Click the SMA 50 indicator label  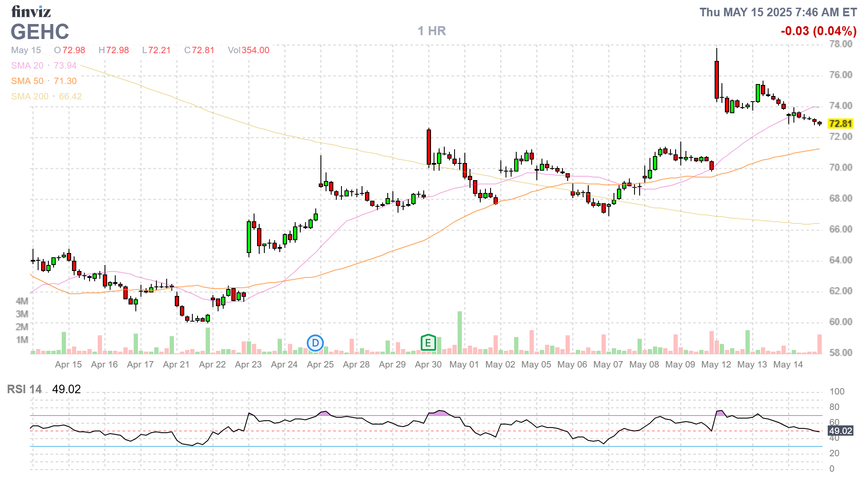27,81
